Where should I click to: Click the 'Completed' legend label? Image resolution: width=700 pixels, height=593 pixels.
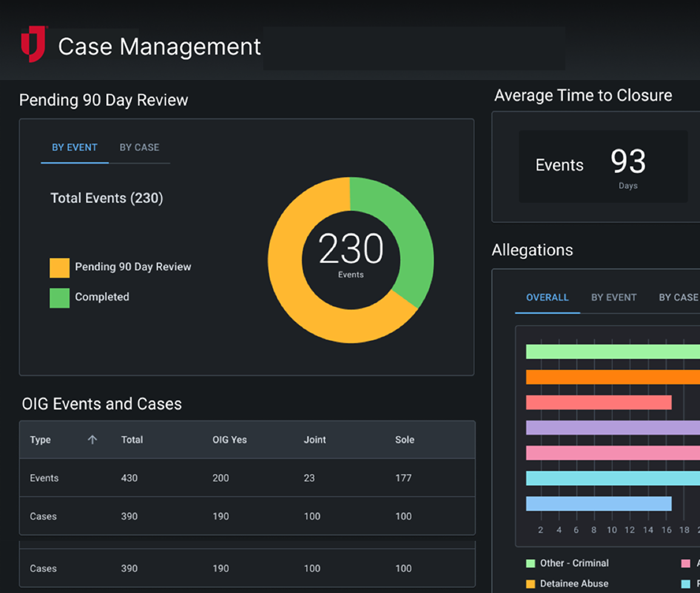click(102, 296)
